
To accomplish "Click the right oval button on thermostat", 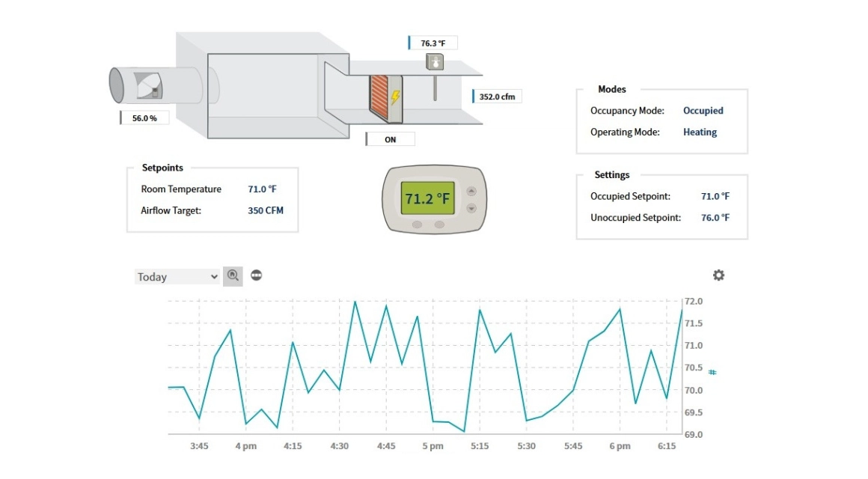I will pyautogui.click(x=439, y=225).
